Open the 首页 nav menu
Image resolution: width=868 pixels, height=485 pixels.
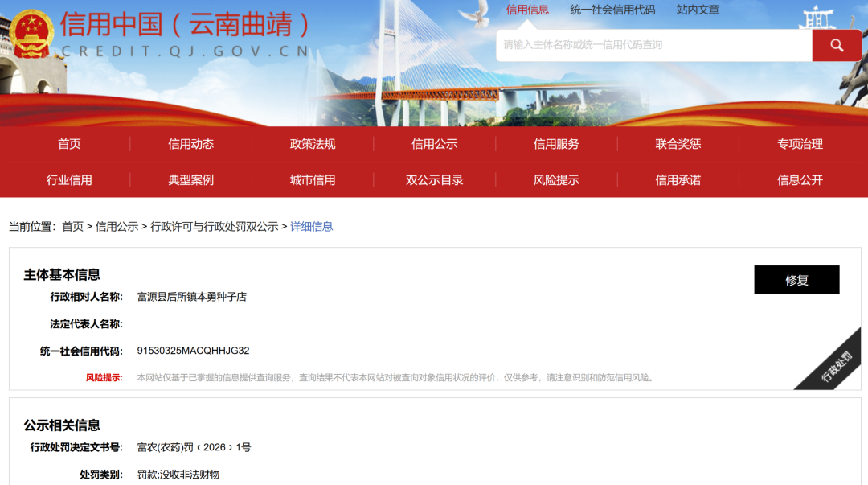[69, 144]
